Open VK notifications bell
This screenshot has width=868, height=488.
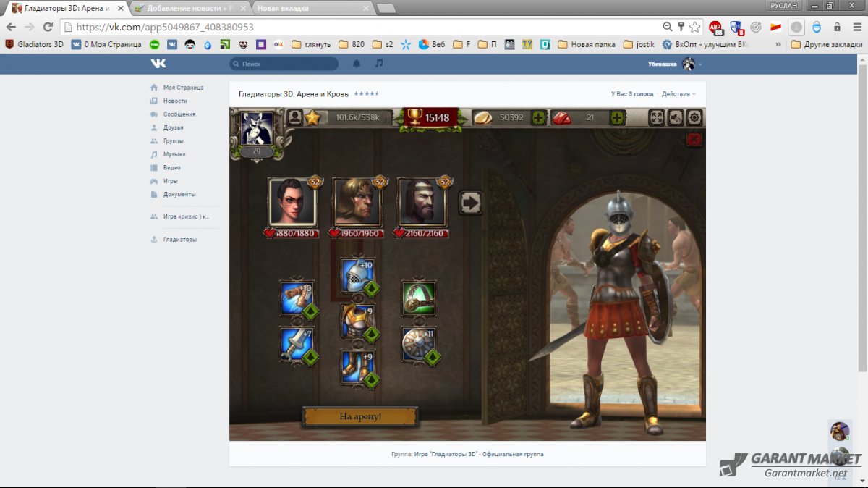pos(357,64)
